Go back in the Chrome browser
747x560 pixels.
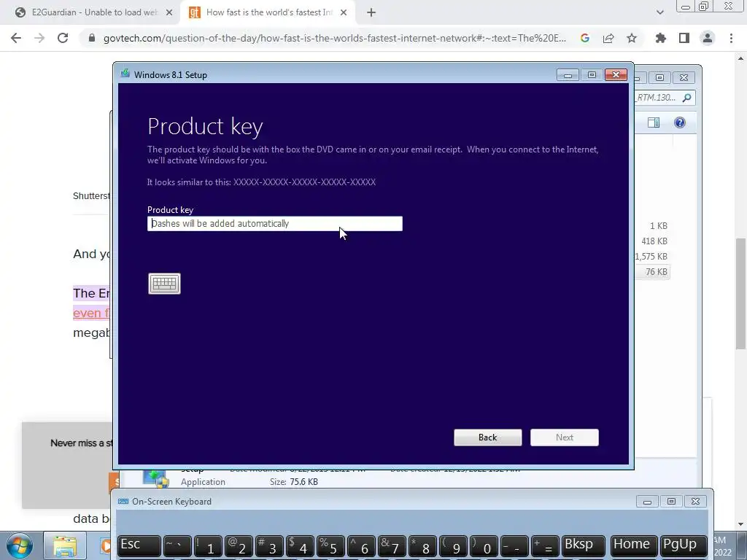[x=16, y=38]
